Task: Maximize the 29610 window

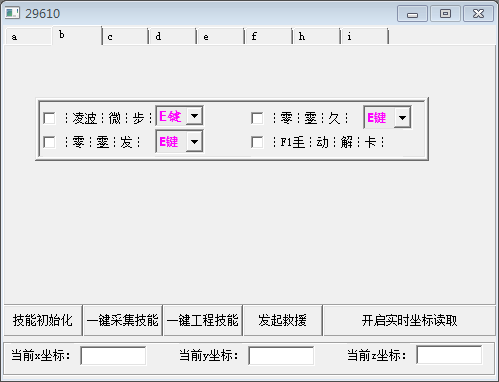Action: (x=445, y=14)
